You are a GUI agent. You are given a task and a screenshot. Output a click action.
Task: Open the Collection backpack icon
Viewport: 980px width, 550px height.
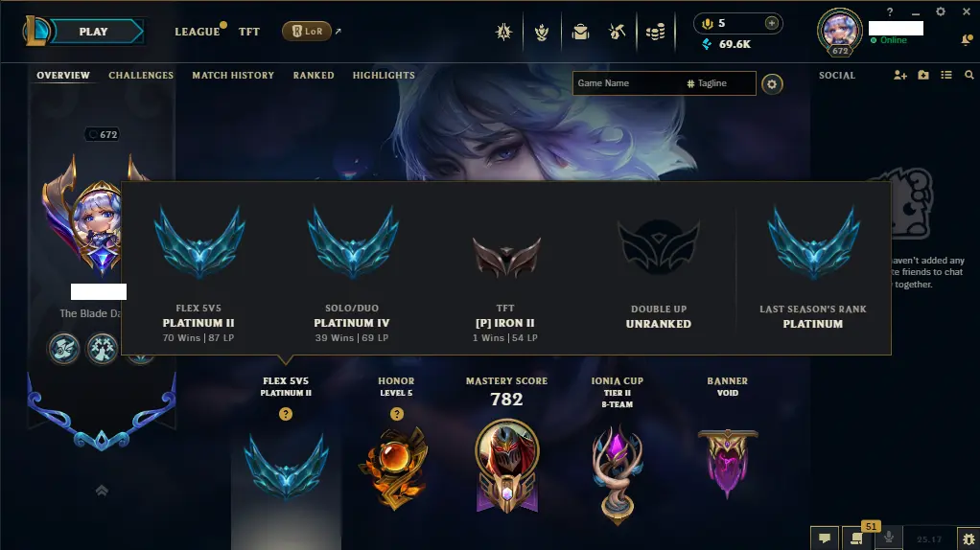click(x=581, y=32)
